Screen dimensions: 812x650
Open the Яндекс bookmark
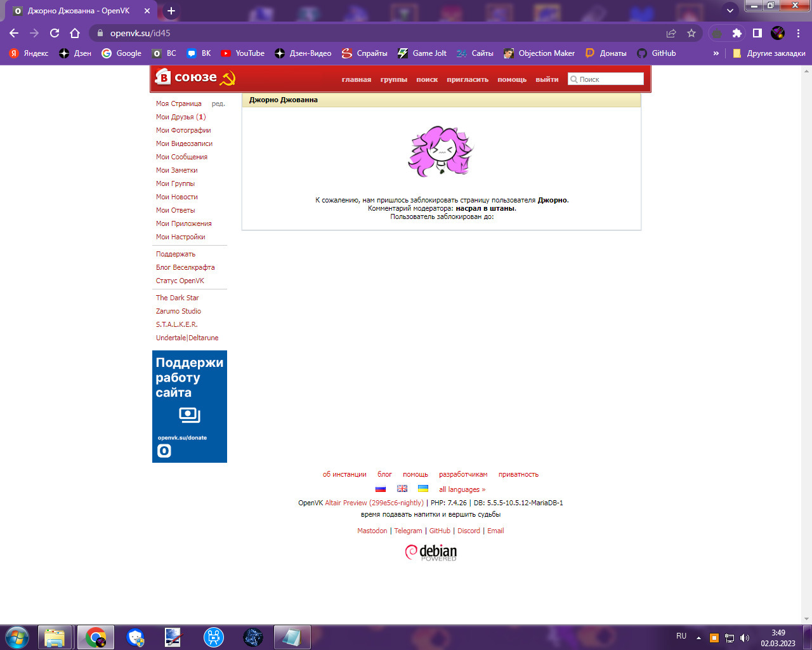coord(29,53)
